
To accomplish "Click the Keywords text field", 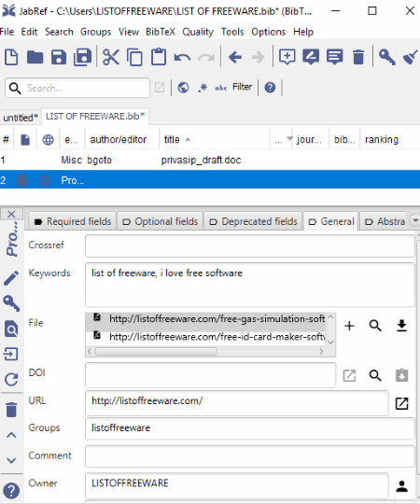I will pyautogui.click(x=250, y=285).
